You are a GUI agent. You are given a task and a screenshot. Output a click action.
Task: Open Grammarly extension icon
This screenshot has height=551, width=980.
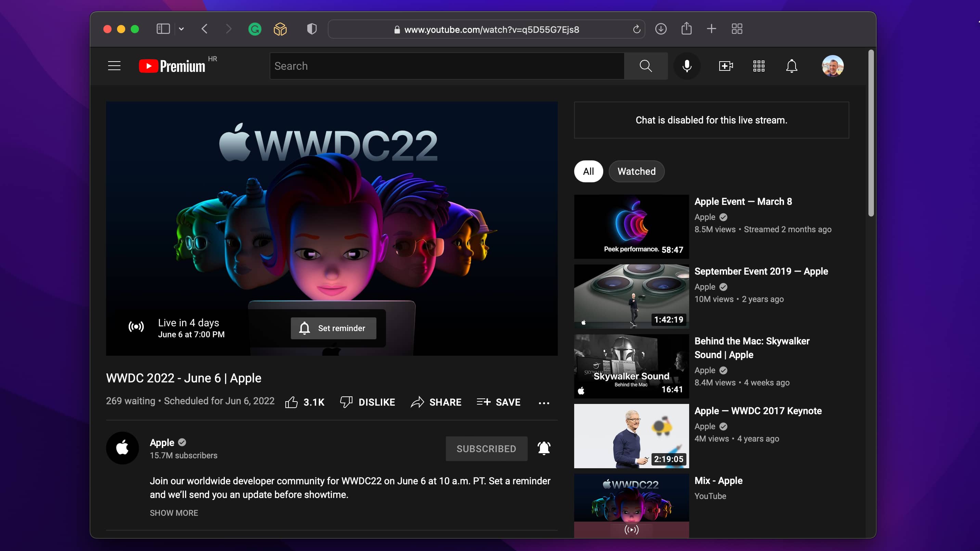pos(255,29)
